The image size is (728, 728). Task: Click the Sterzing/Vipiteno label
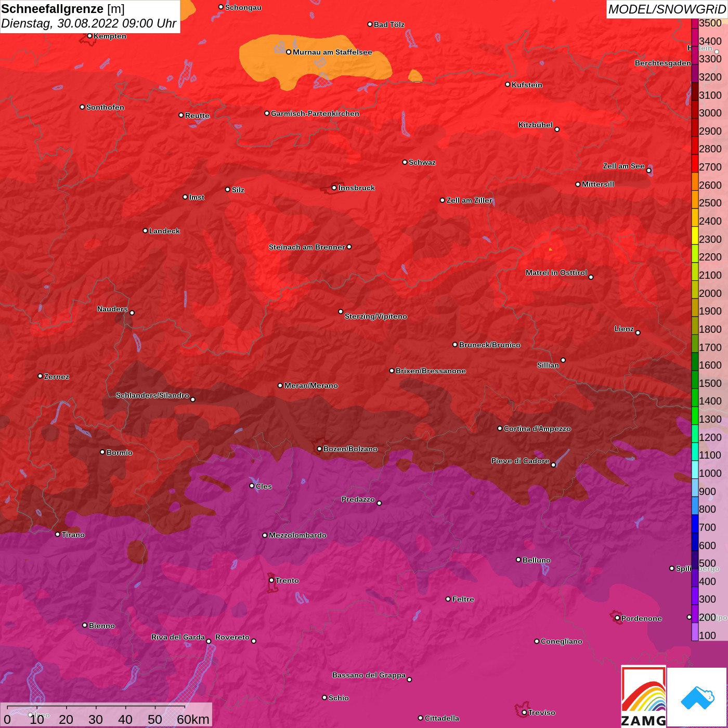pos(376,316)
